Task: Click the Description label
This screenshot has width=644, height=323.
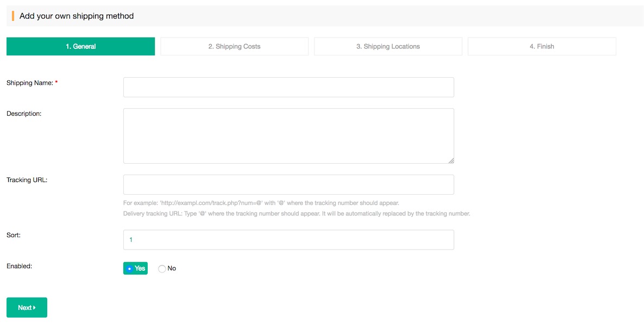Action: point(24,114)
